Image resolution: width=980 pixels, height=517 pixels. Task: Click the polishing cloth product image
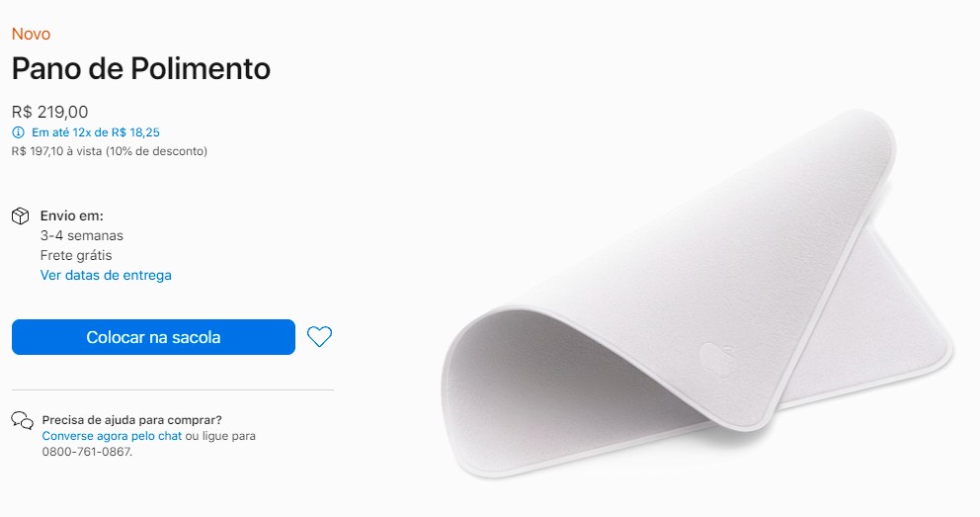click(696, 294)
